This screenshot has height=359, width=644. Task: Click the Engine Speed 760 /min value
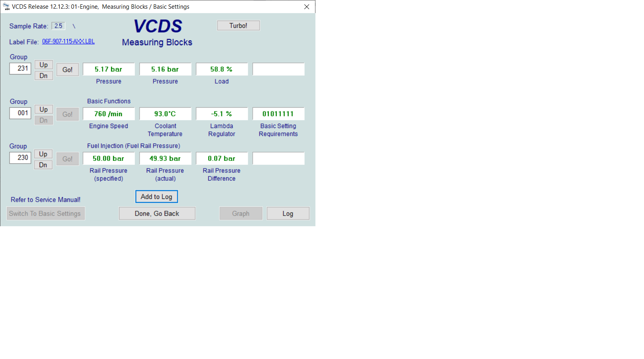[x=108, y=114]
